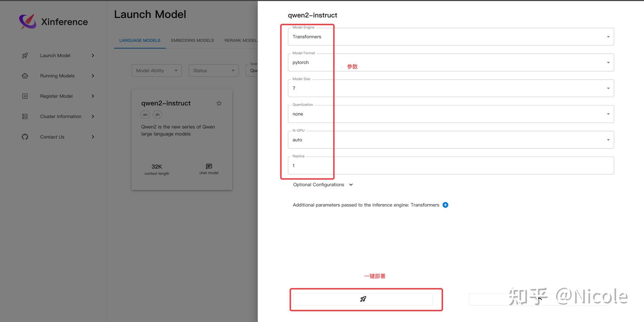Expand Optional Configurations section
This screenshot has width=644, height=322.
323,185
